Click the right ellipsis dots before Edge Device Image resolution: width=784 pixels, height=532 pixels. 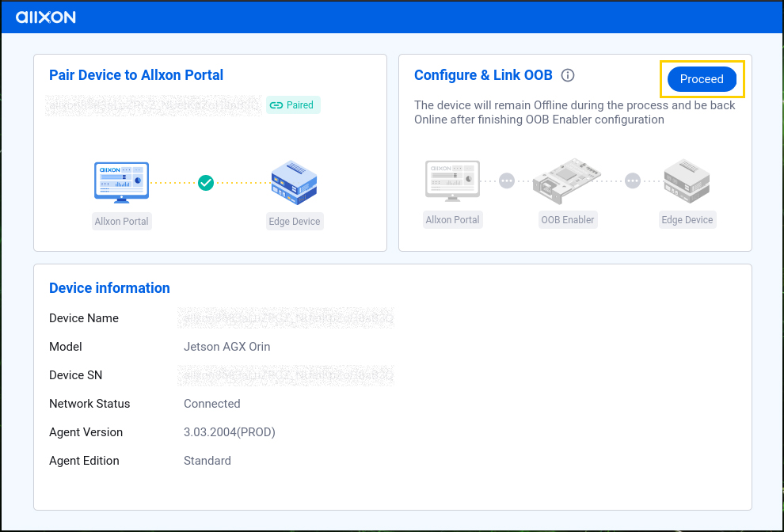click(x=633, y=180)
